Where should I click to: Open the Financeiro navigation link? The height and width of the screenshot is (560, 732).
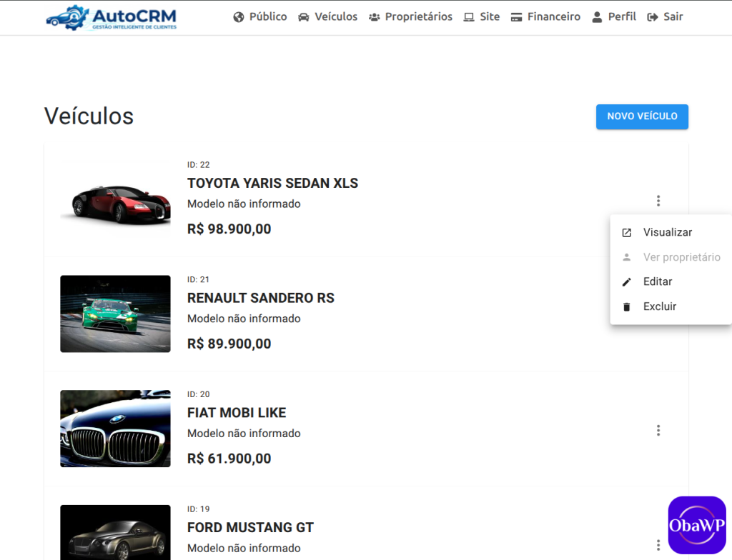coord(545,17)
